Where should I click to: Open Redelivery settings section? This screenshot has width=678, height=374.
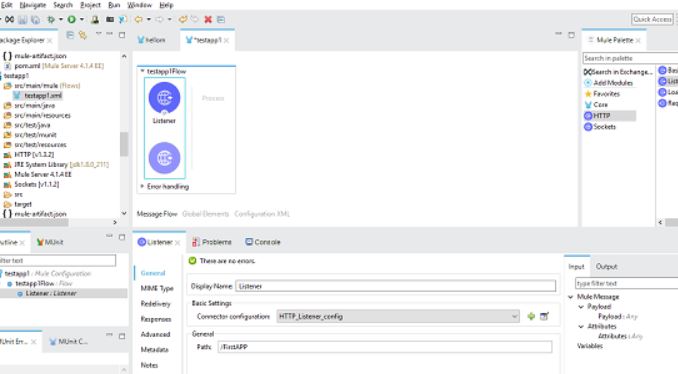(155, 304)
